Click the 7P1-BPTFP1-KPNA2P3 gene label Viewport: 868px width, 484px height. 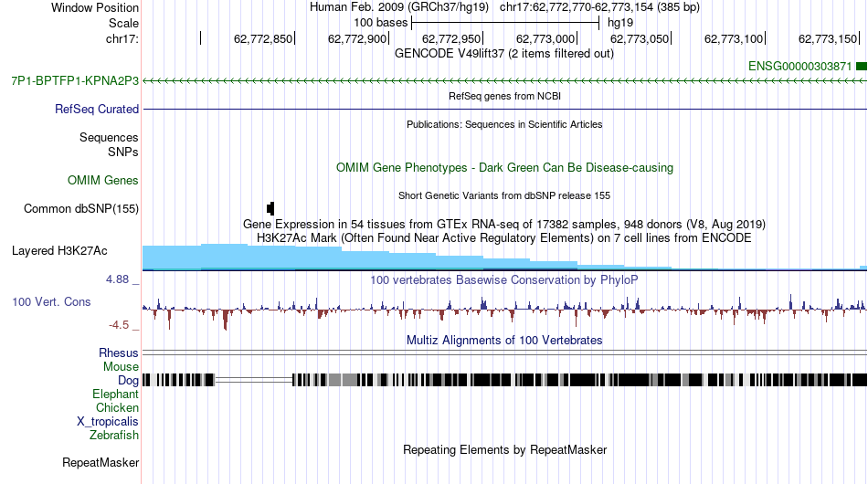click(75, 80)
